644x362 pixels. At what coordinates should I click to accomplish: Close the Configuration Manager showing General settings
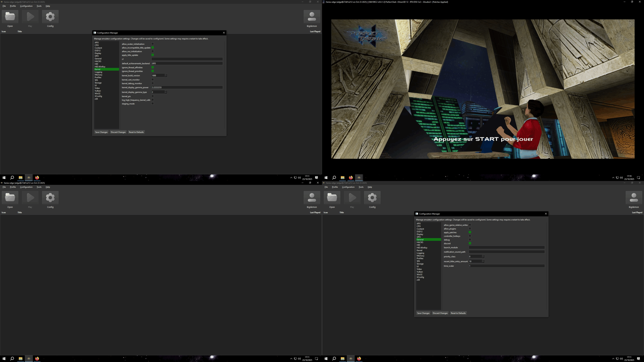(x=546, y=214)
